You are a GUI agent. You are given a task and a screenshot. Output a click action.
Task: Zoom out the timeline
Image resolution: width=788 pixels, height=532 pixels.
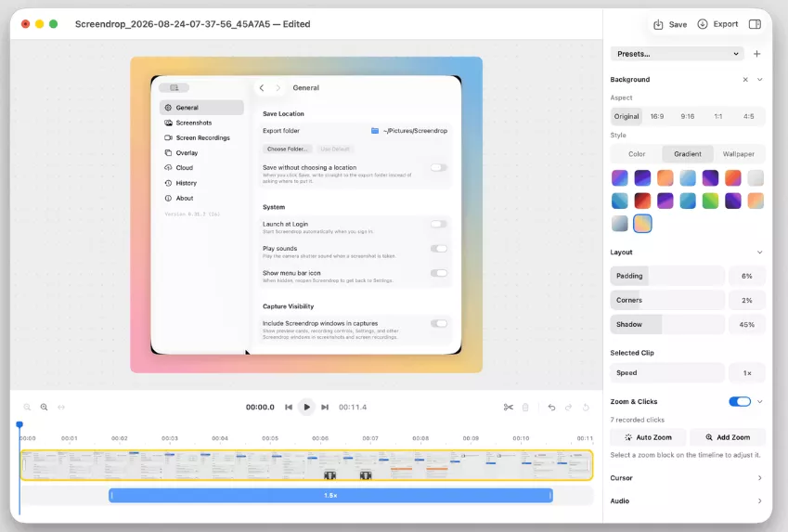pos(27,408)
